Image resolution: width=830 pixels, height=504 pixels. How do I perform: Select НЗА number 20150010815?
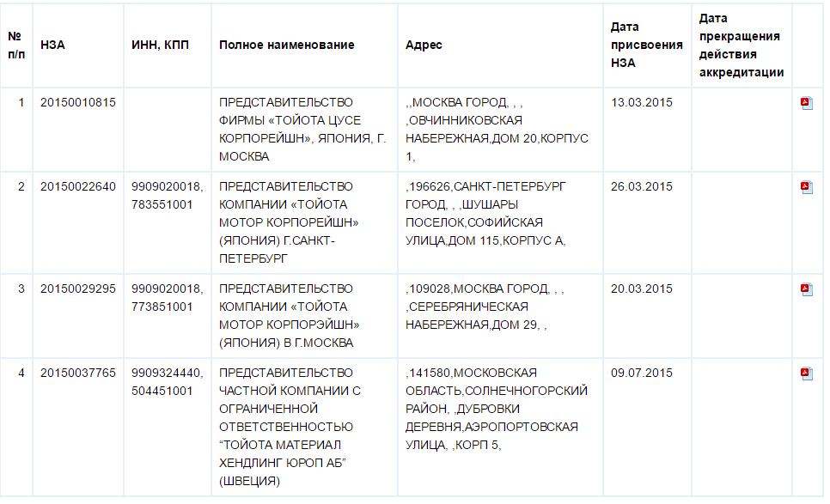pos(78,102)
